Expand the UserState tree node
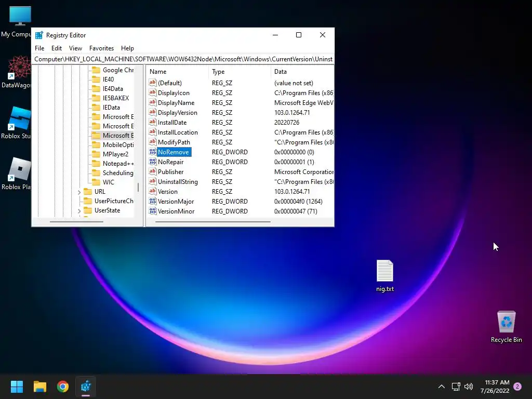This screenshot has width=532, height=399. point(79,211)
